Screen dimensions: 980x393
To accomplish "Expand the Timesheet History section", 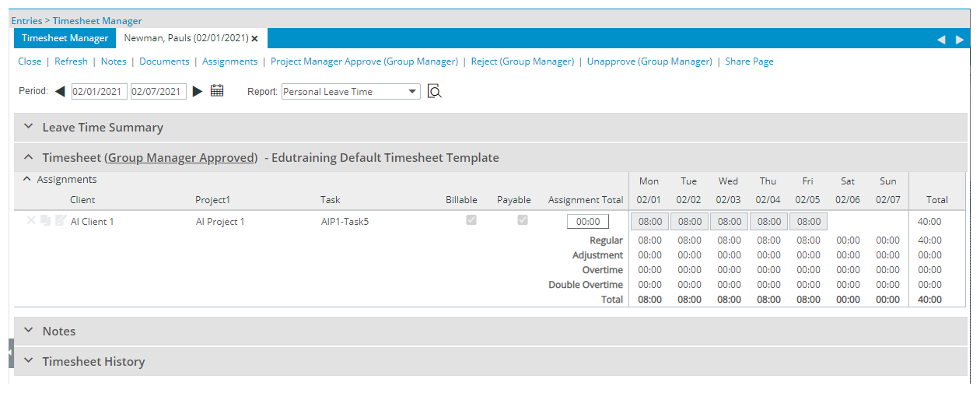I will [93, 362].
